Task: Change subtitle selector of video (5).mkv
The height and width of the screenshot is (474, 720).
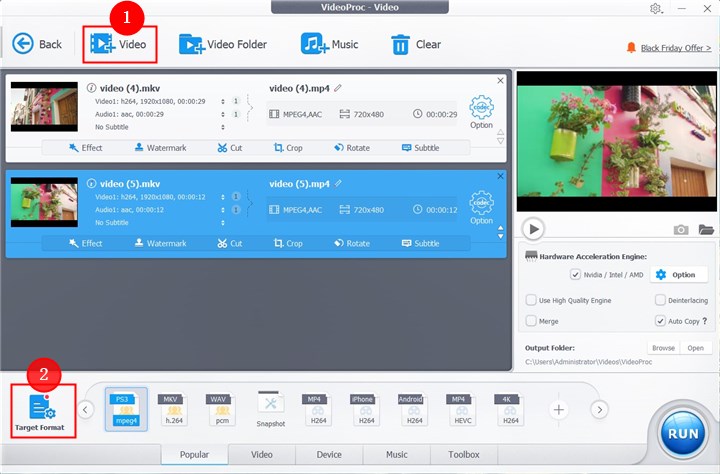Action: click(223, 223)
